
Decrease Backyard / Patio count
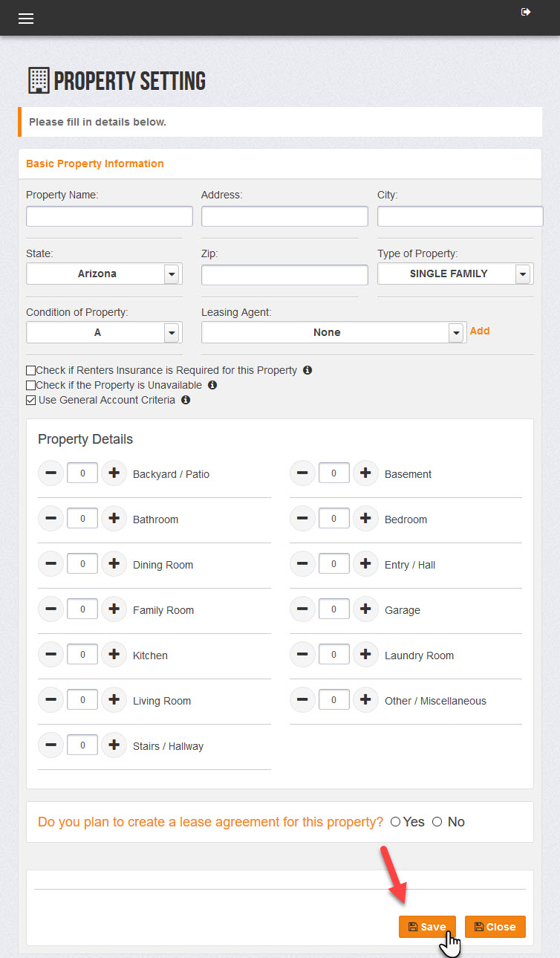51,473
